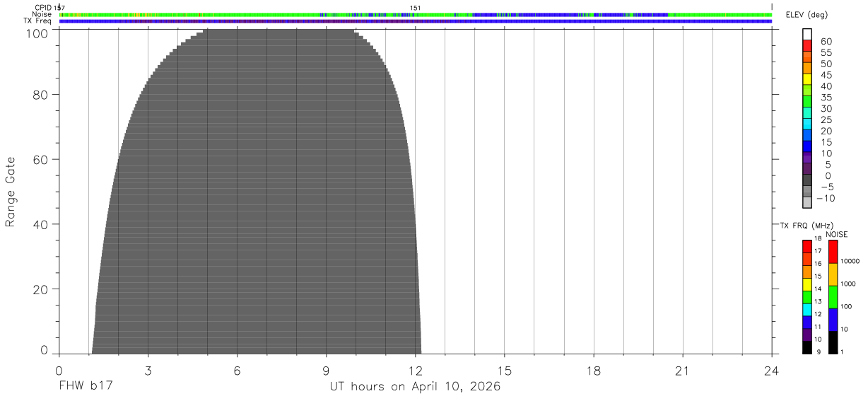Screen dimensions: 868x401
Task: Click the black bottom segment of the TX FRQ bar
Action: (x=807, y=347)
